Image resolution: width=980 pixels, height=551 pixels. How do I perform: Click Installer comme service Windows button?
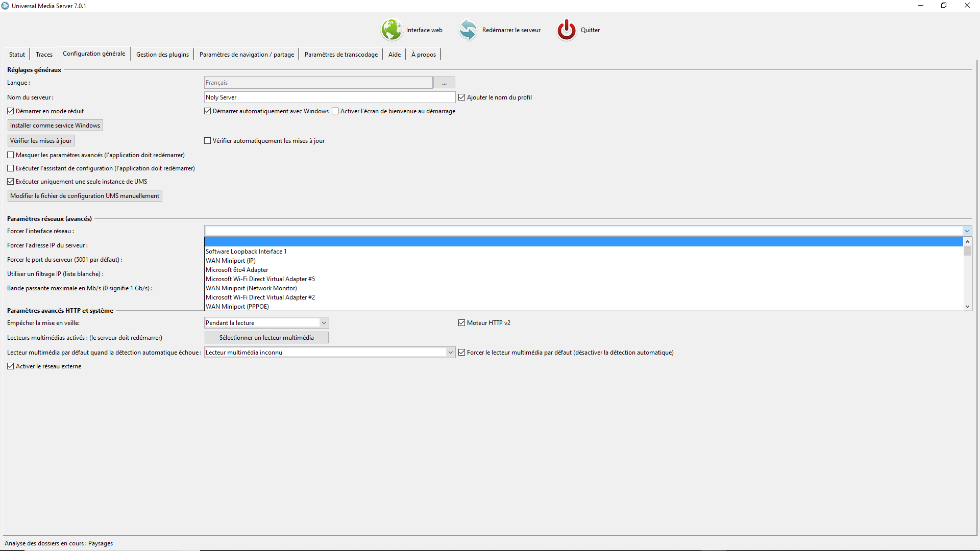55,126
